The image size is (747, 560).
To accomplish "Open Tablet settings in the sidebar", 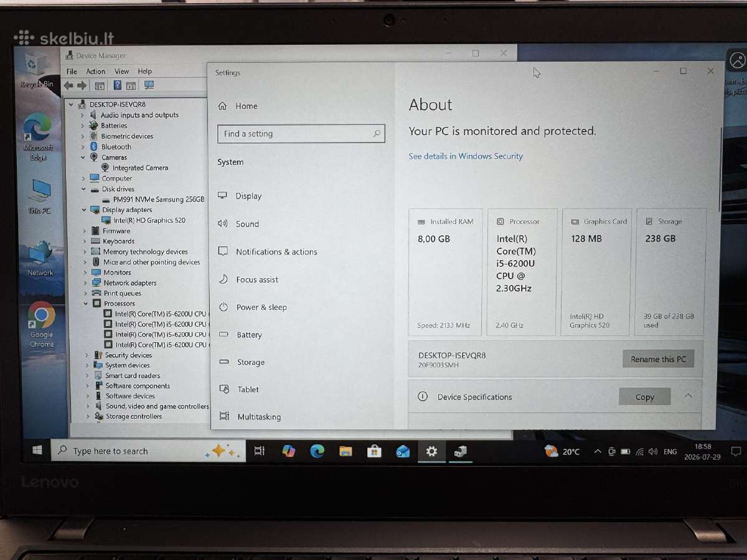I will (248, 390).
